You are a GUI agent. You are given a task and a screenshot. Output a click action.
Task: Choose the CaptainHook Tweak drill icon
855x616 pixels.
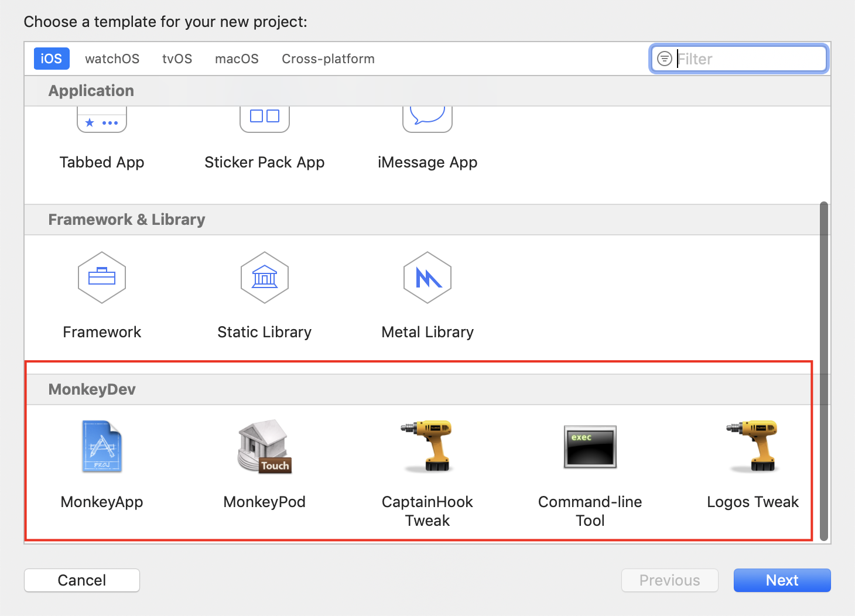pyautogui.click(x=427, y=446)
